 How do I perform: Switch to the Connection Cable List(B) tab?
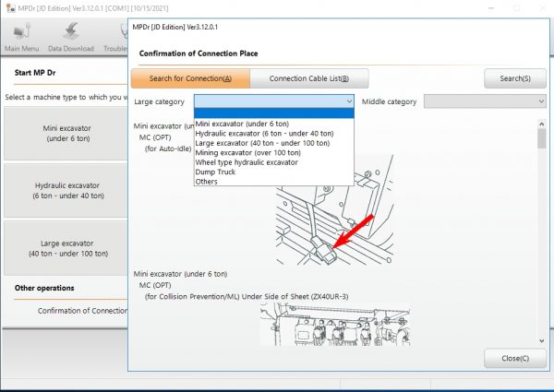309,78
